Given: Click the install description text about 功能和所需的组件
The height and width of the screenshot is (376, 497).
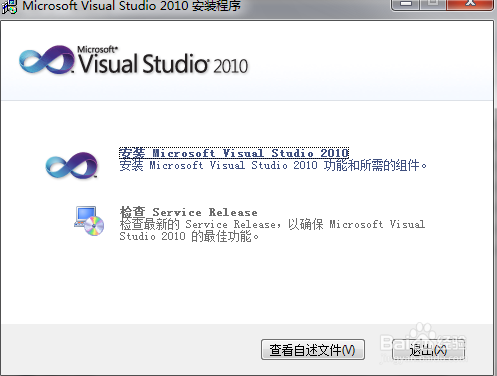Looking at the screenshot, I should (x=273, y=165).
